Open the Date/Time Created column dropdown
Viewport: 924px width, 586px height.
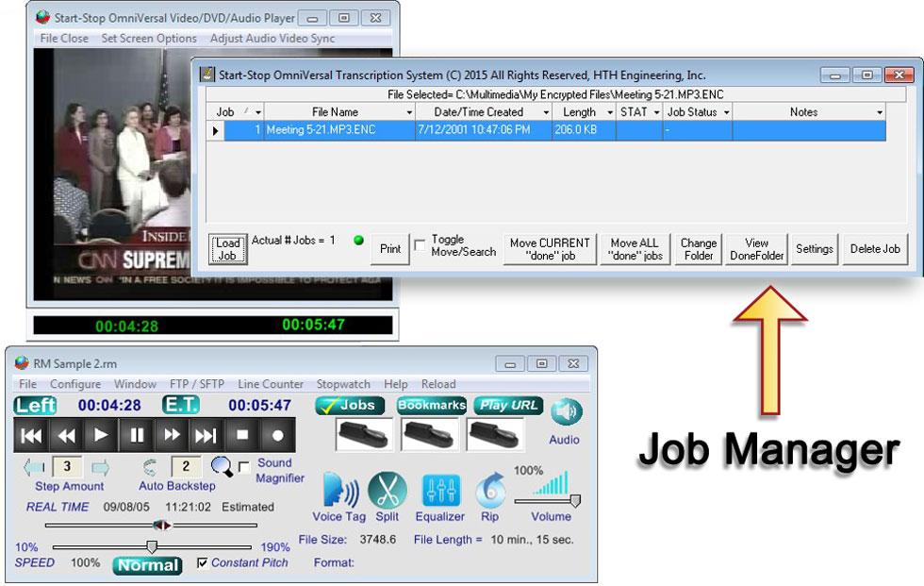546,112
